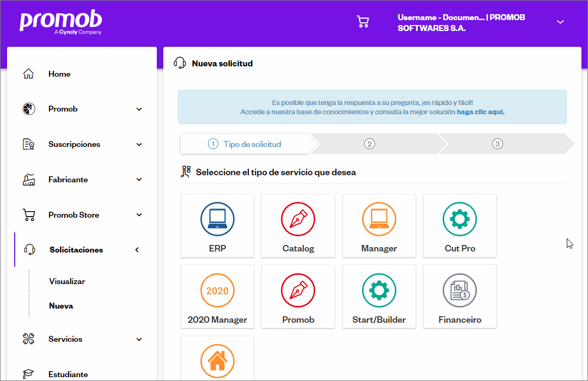This screenshot has width=588, height=381.
Task: Select the Cut Pro gear icon
Action: pyautogui.click(x=460, y=219)
